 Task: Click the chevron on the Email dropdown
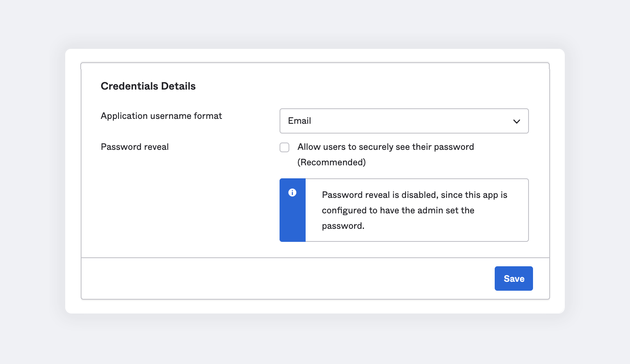(516, 121)
